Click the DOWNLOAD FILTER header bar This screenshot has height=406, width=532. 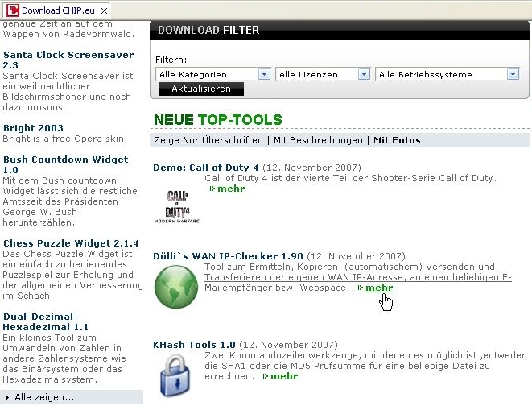340,30
